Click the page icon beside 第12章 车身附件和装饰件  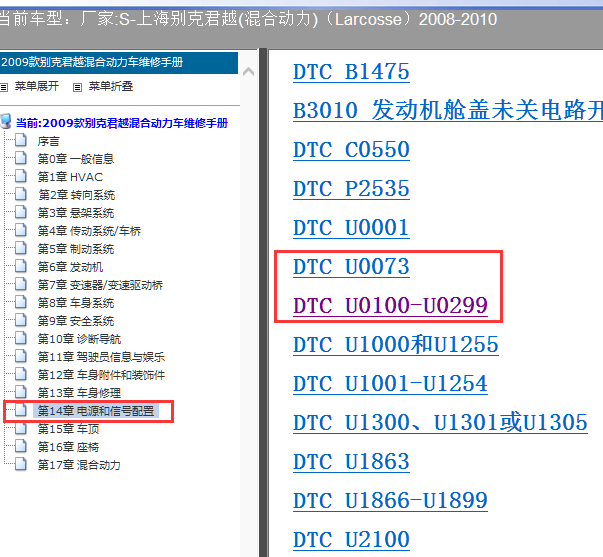coord(20,374)
